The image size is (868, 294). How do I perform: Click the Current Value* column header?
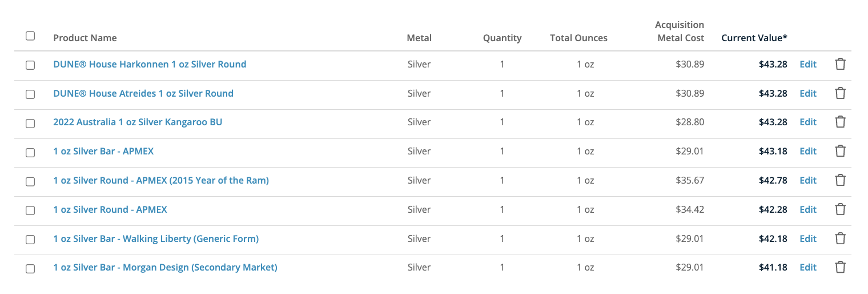point(754,38)
